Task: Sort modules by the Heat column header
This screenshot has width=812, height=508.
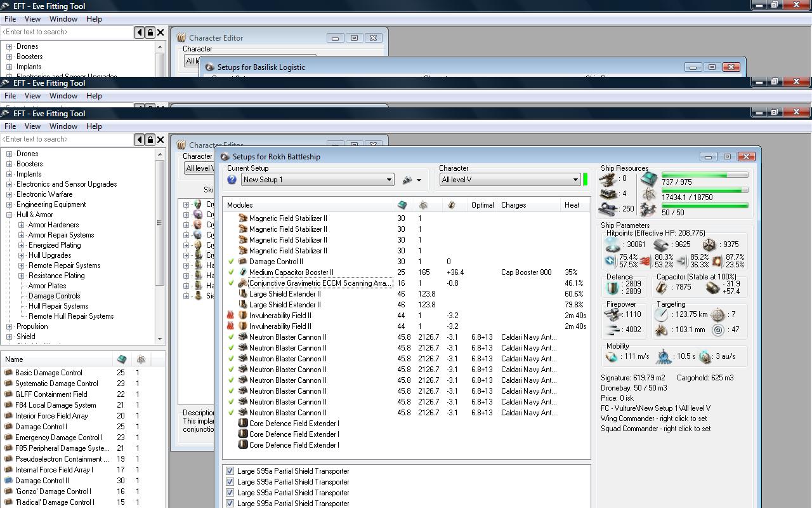Action: point(574,205)
